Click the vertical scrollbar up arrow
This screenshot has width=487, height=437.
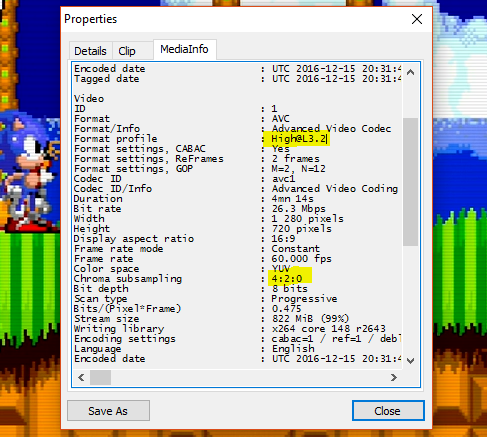tap(411, 72)
